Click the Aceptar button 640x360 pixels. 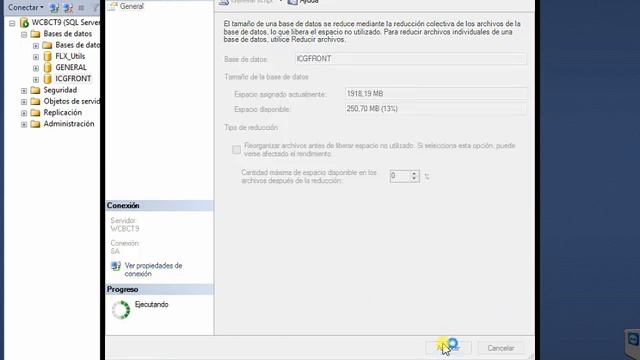tap(448, 348)
